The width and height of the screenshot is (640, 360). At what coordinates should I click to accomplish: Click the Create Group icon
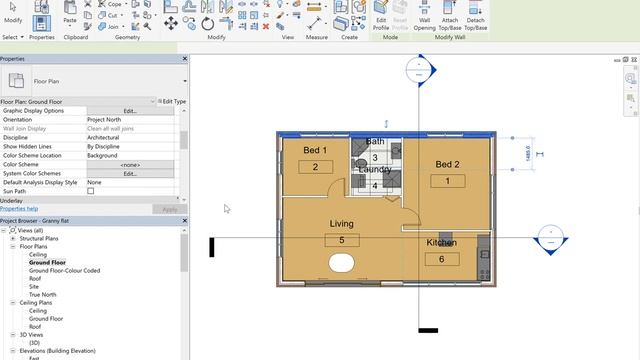click(x=358, y=7)
